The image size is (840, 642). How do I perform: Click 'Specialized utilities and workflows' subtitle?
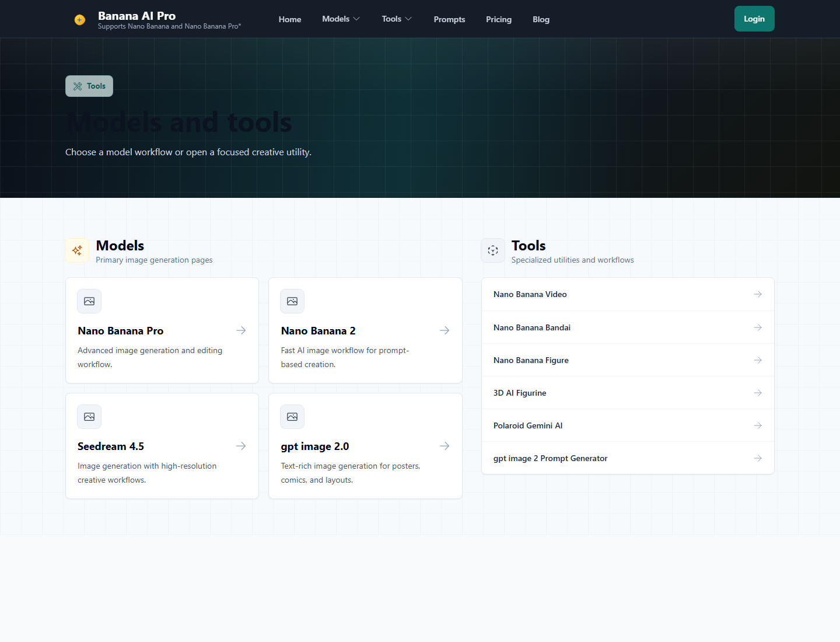[572, 260]
